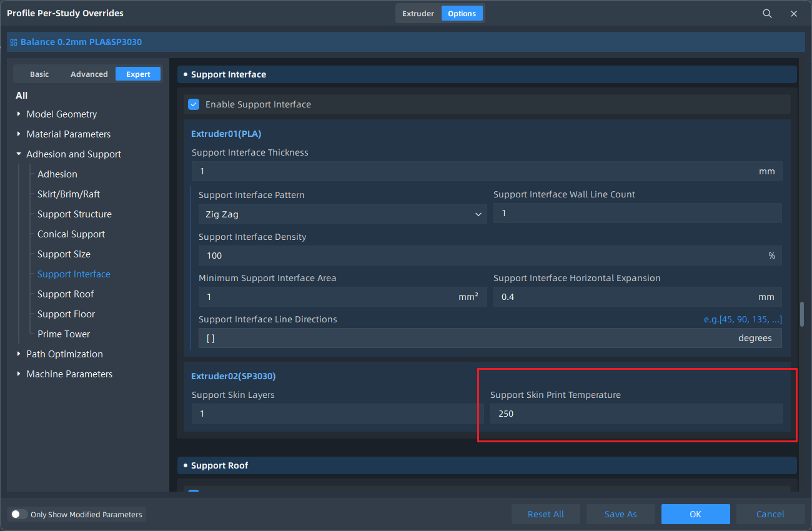Click Support Skin Print Temperature field
The height and width of the screenshot is (531, 812).
[636, 414]
